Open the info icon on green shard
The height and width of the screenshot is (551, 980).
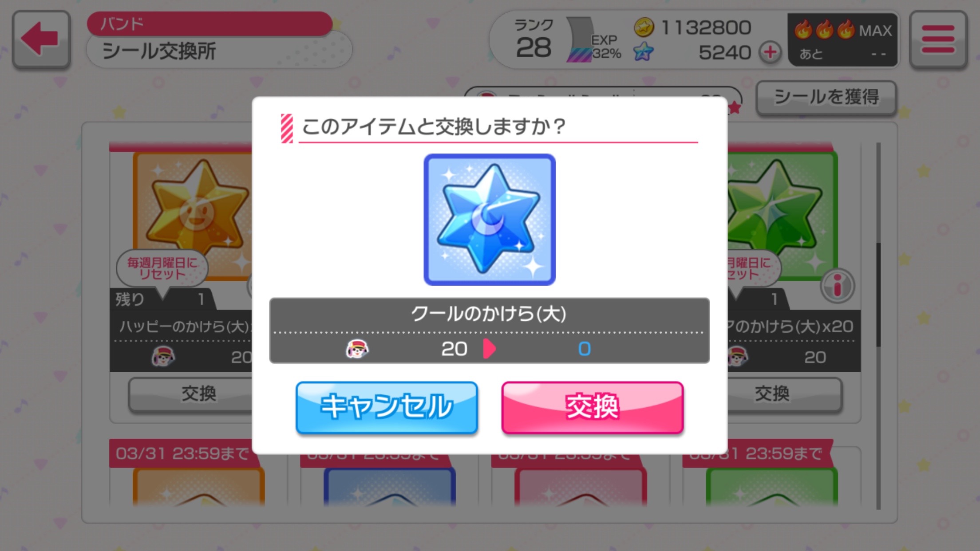pyautogui.click(x=837, y=286)
